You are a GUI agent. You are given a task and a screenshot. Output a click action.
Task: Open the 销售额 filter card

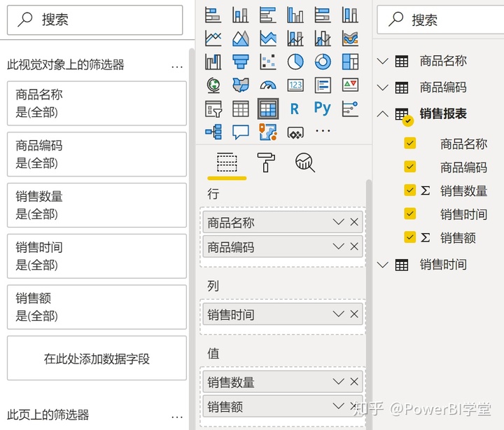tap(97, 307)
